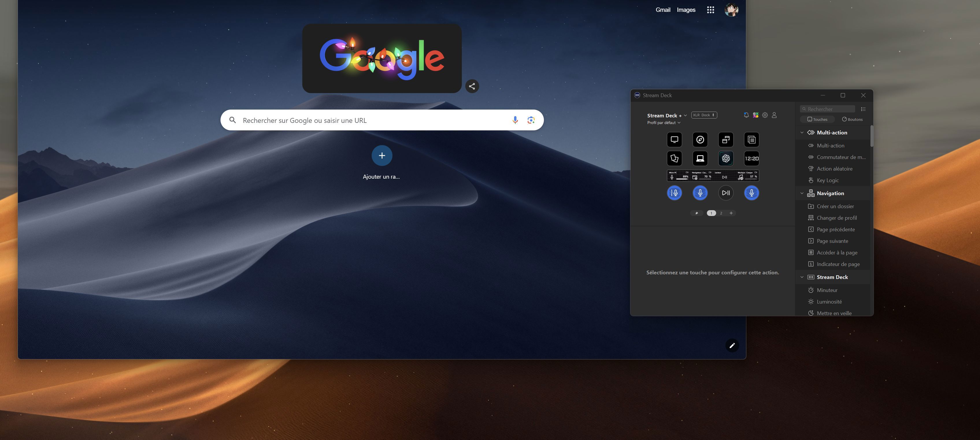Open Stream Deck notifications bell

[746, 115]
